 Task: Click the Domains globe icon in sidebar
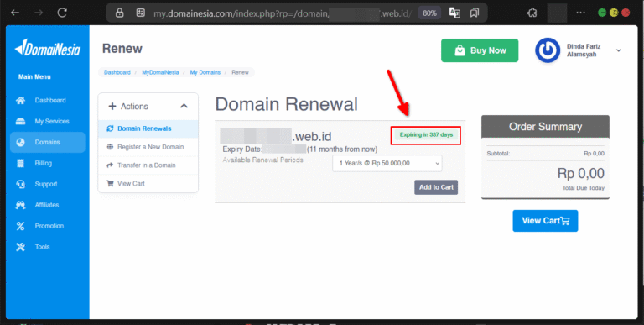pos(20,142)
